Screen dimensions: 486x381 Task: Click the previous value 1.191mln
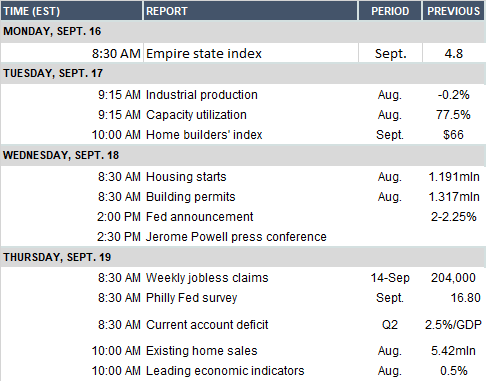pos(454,177)
